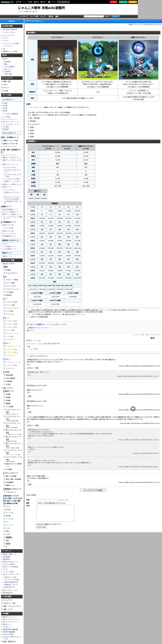Like the 鳴ね同意 reply thumbs-up
The height and width of the screenshot is (644, 162).
click(29, 375)
